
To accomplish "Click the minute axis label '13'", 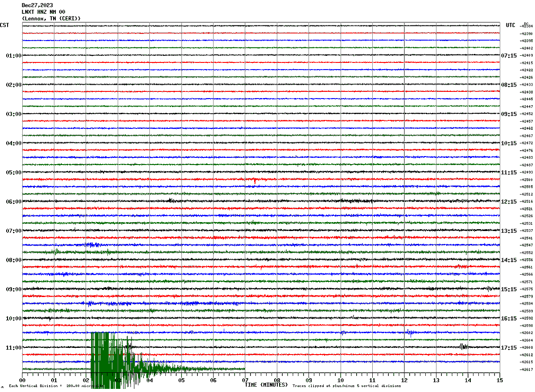I will click(436, 380).
